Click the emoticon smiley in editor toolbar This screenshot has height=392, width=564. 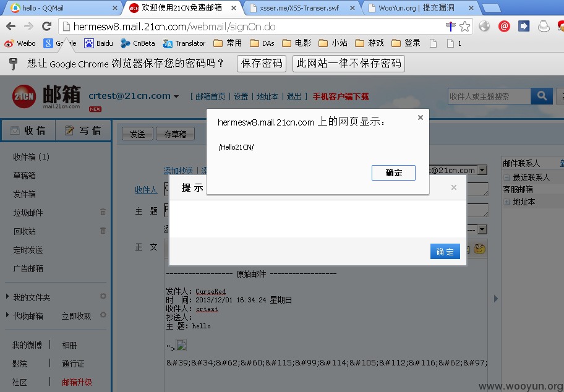coord(479,249)
